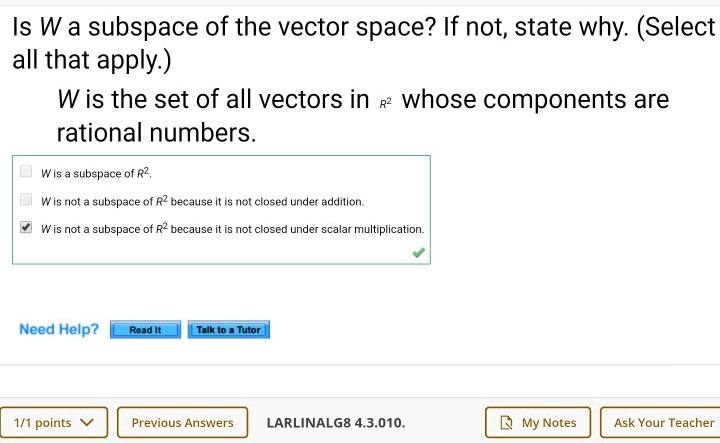
Task: Select the "not closed under addition" option text
Action: [x=202, y=201]
